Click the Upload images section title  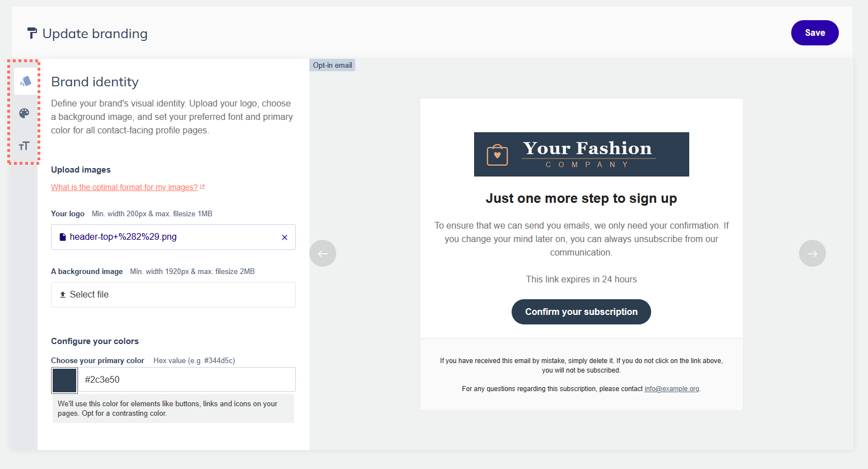pos(81,170)
